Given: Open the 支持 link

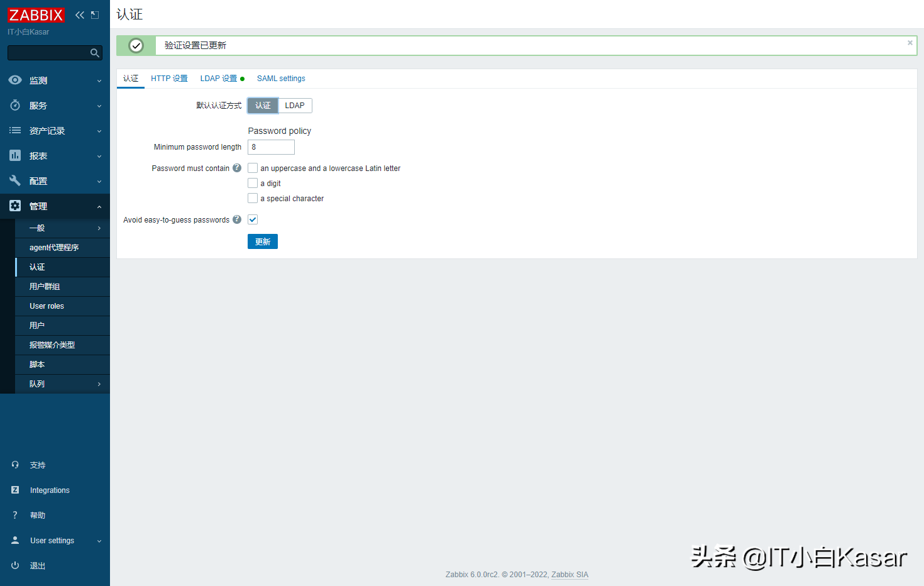Looking at the screenshot, I should [38, 465].
